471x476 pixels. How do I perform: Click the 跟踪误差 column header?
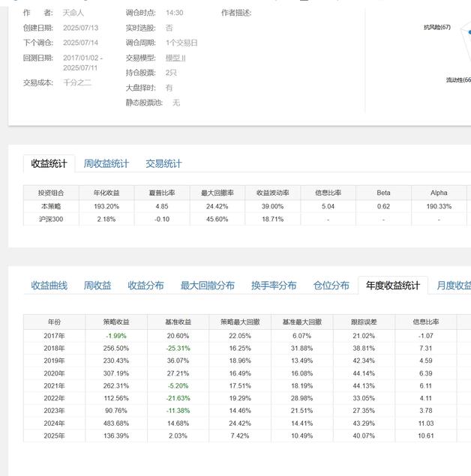click(x=363, y=322)
